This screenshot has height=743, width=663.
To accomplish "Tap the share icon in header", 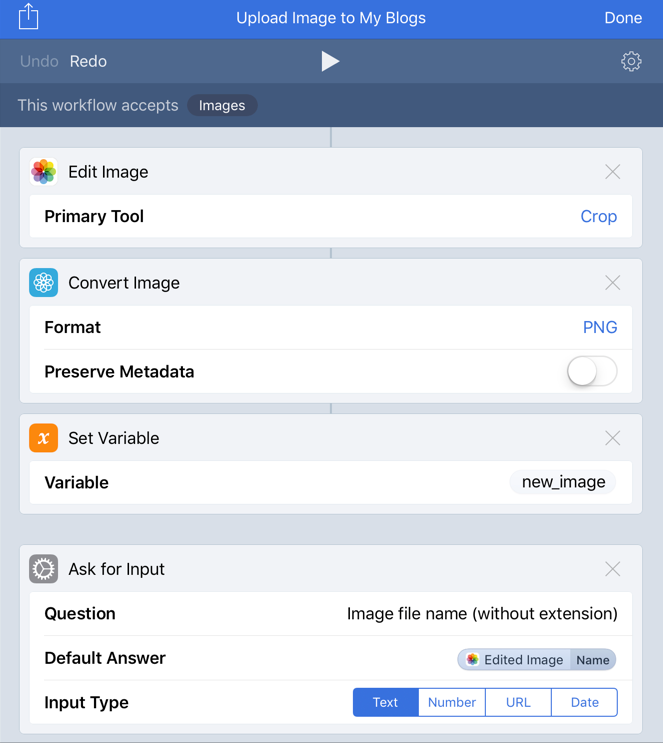I will [x=28, y=17].
